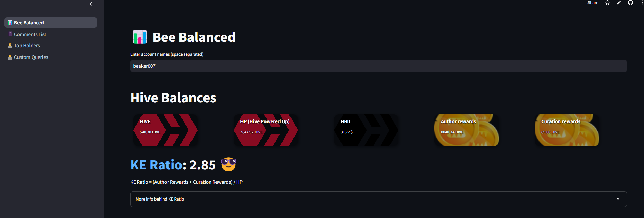Click the expander chevron arrow

[x=618, y=199]
